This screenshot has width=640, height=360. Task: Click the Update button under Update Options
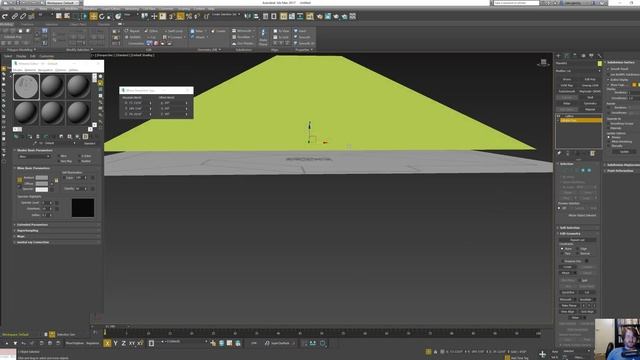(624, 151)
